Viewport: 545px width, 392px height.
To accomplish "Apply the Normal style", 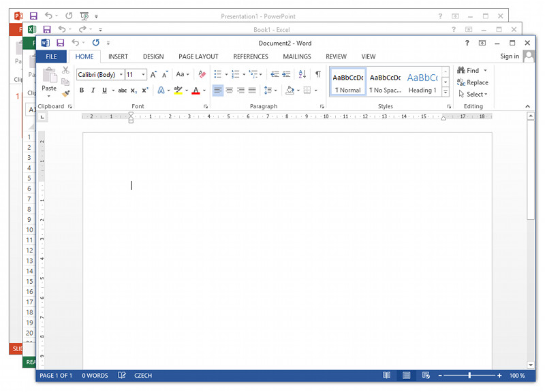I will point(348,82).
